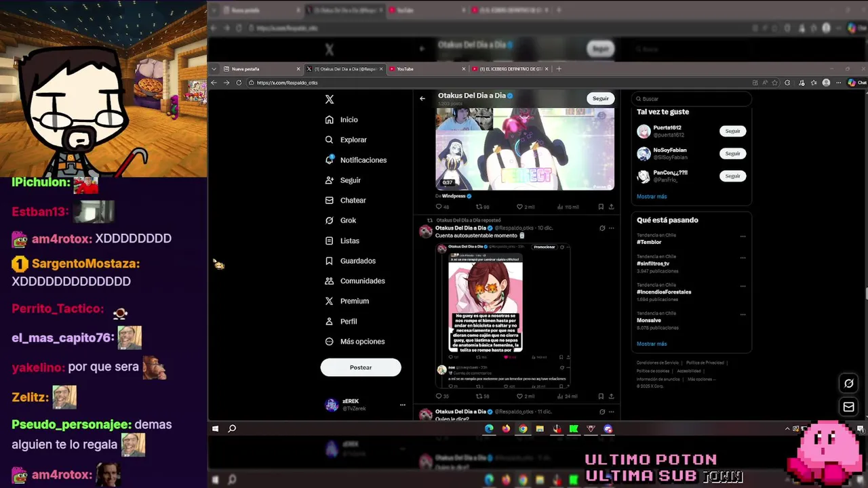Open floating messages envelope button

[848, 407]
